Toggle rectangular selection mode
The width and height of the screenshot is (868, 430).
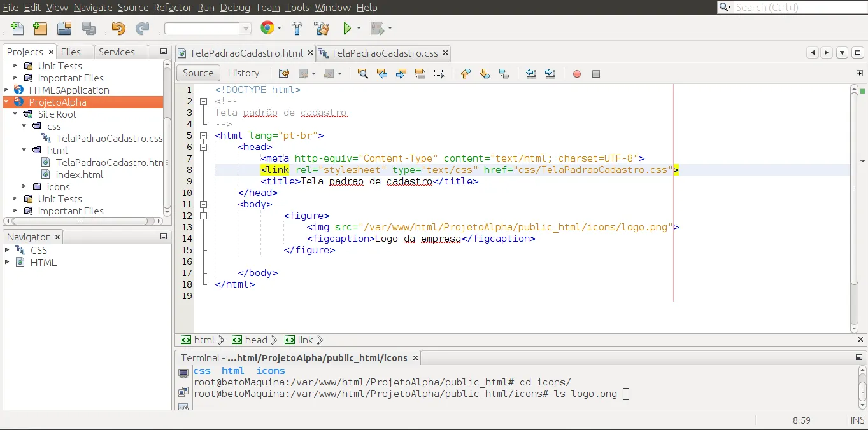point(439,74)
